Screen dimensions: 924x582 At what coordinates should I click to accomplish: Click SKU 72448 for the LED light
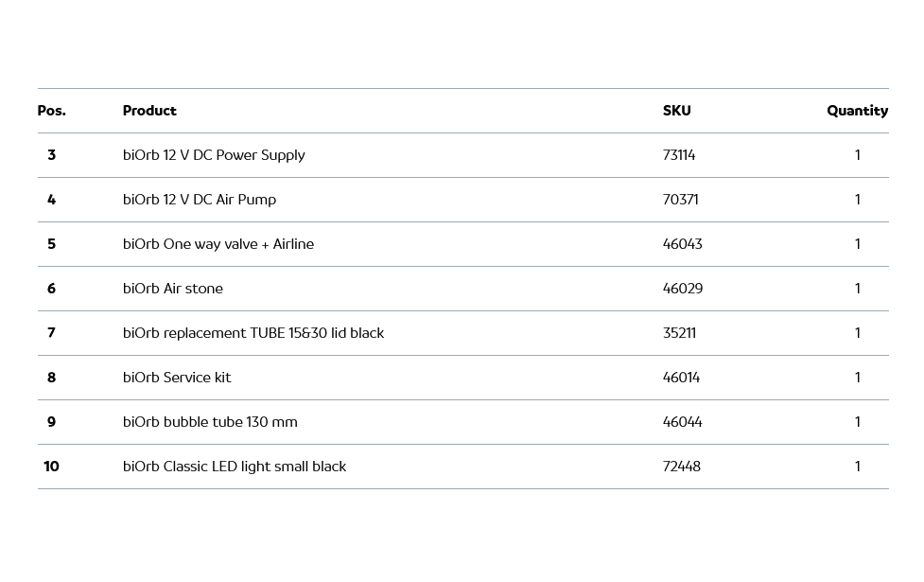682,467
